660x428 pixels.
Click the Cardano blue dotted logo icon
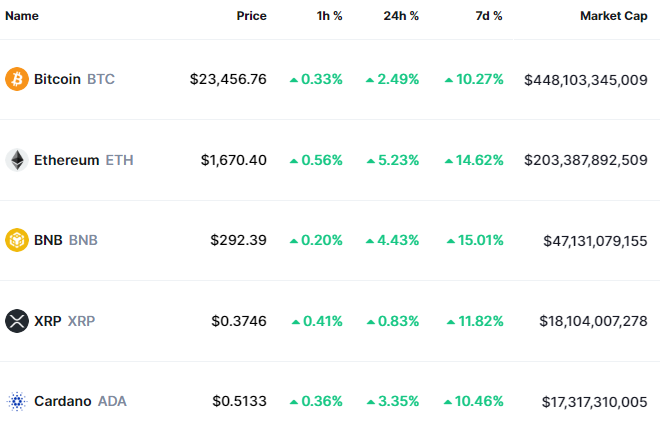click(17, 401)
